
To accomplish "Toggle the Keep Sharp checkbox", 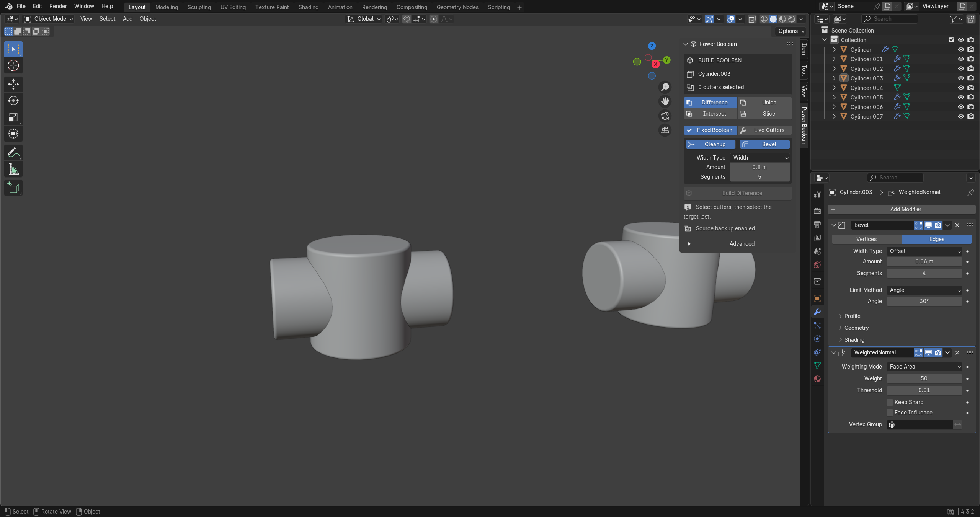I will [x=890, y=402].
